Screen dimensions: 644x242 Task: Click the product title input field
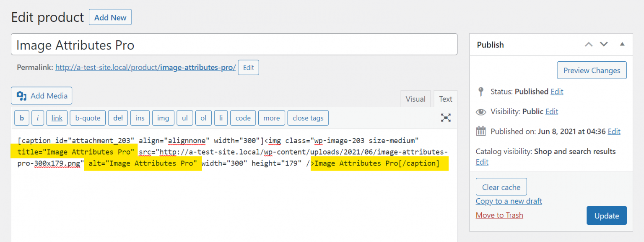pyautogui.click(x=234, y=45)
